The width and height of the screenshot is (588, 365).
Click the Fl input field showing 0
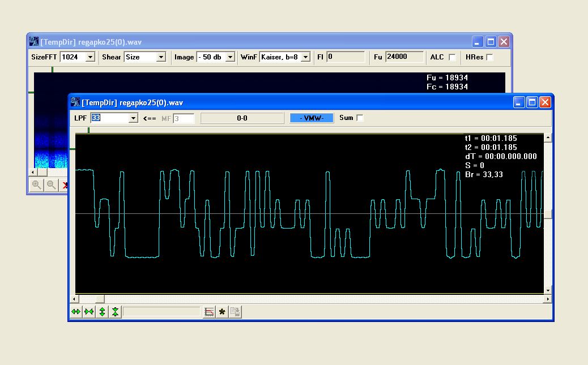click(x=346, y=57)
